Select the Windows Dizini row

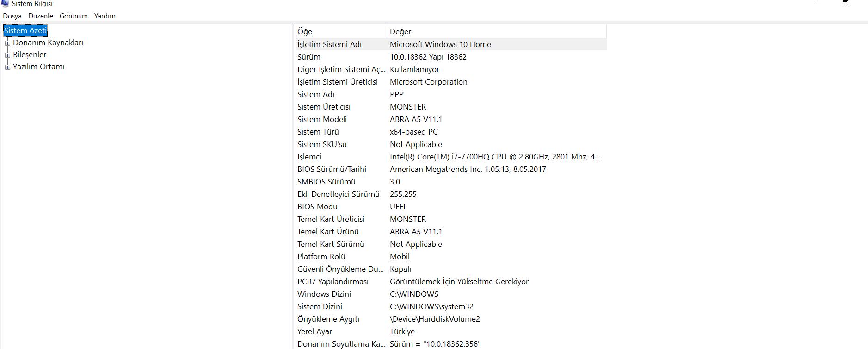[x=450, y=294]
